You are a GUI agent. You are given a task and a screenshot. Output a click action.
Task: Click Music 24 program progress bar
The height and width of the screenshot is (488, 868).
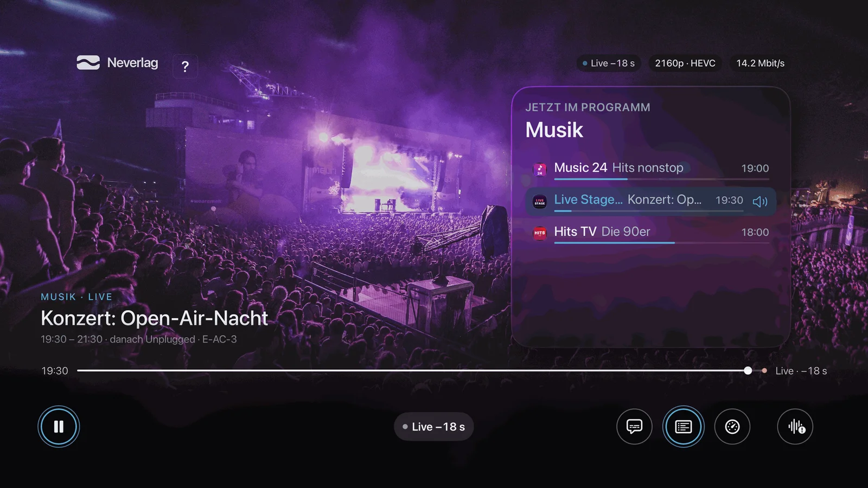[x=661, y=179]
